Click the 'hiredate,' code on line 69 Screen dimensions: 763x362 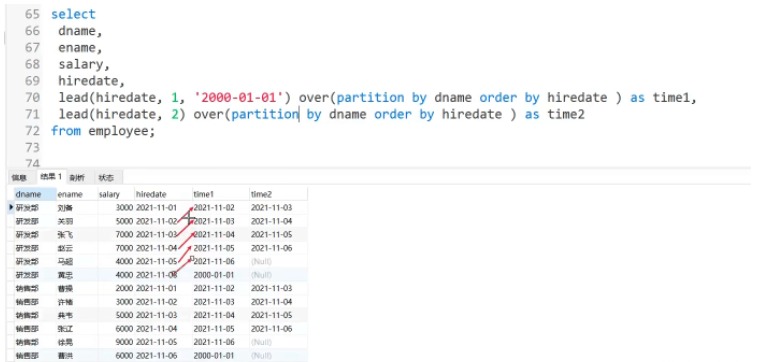tap(92, 81)
